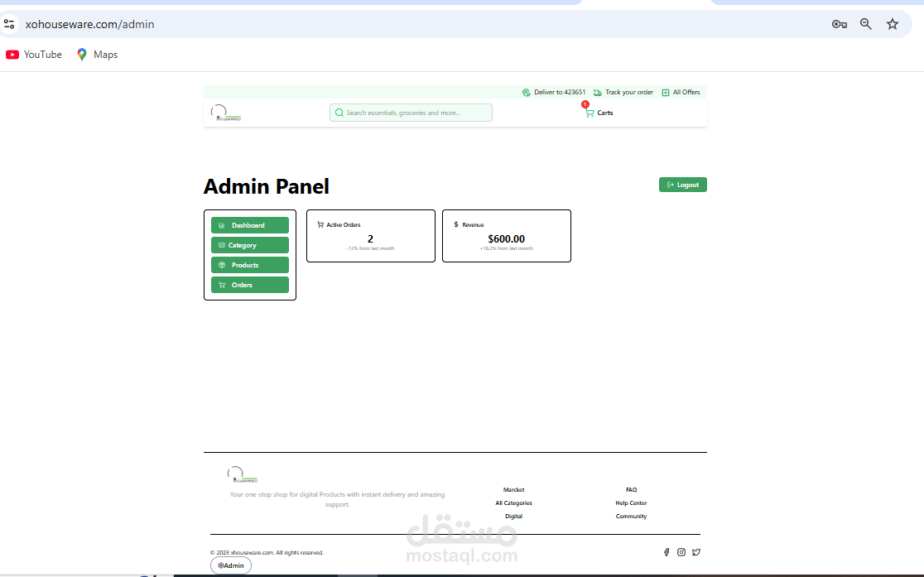Focus the Search essentials, groceries search field
This screenshot has height=577, width=924.
(x=411, y=113)
